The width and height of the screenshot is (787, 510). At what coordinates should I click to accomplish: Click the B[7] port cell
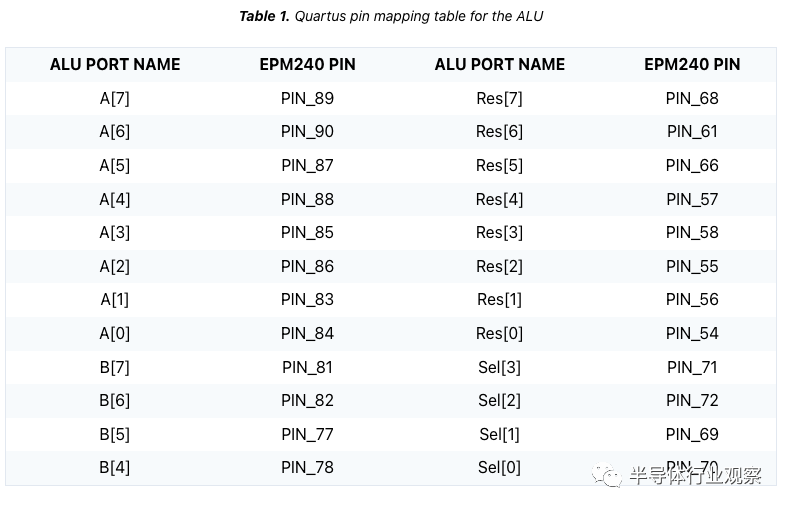point(115,367)
